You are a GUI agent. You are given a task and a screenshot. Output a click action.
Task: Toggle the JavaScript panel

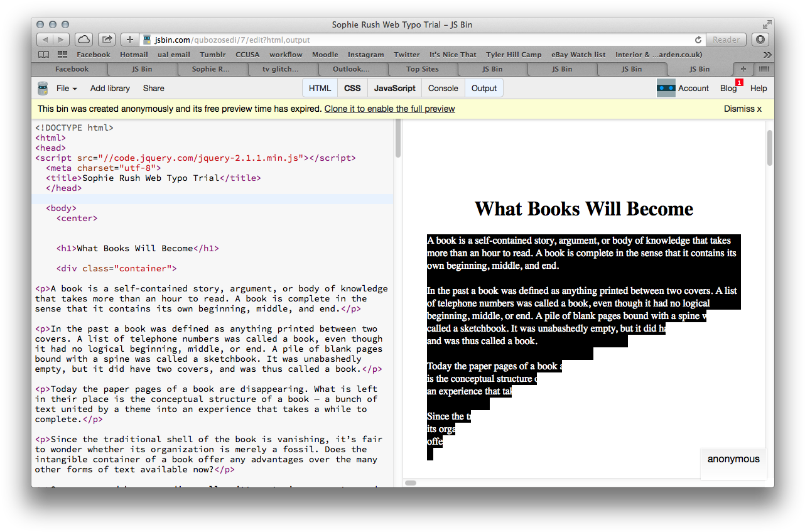click(x=395, y=89)
